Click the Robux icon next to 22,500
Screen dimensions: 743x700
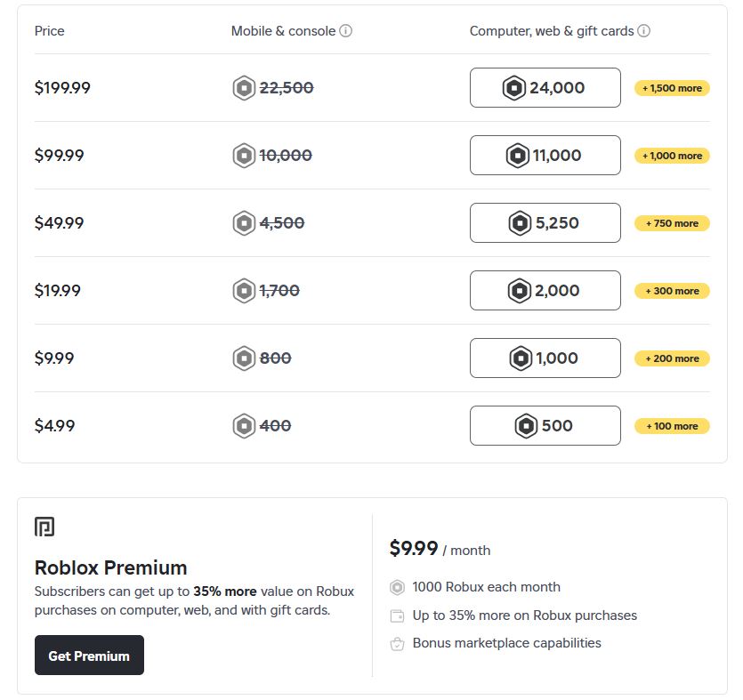pos(243,87)
